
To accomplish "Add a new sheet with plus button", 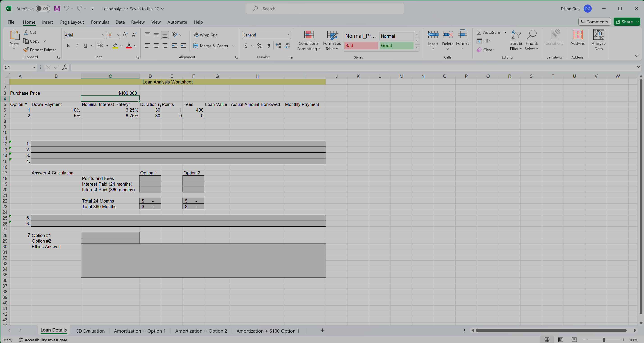I will (x=322, y=331).
